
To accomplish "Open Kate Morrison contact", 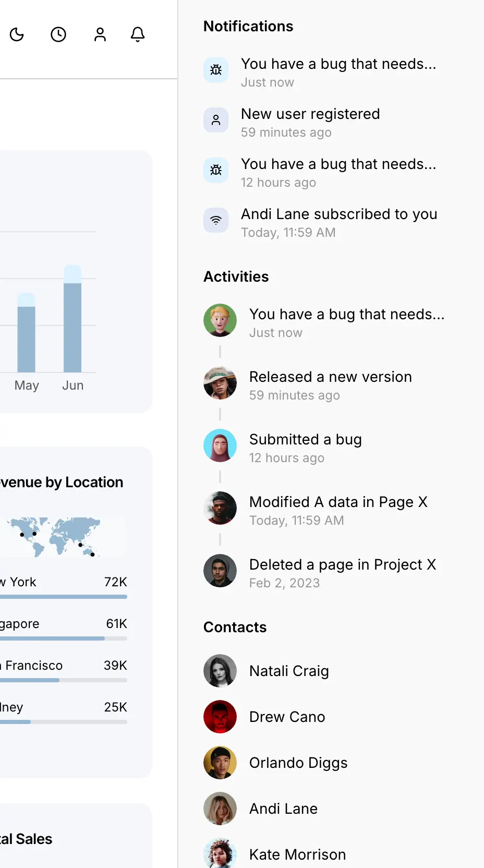I will tap(297, 854).
